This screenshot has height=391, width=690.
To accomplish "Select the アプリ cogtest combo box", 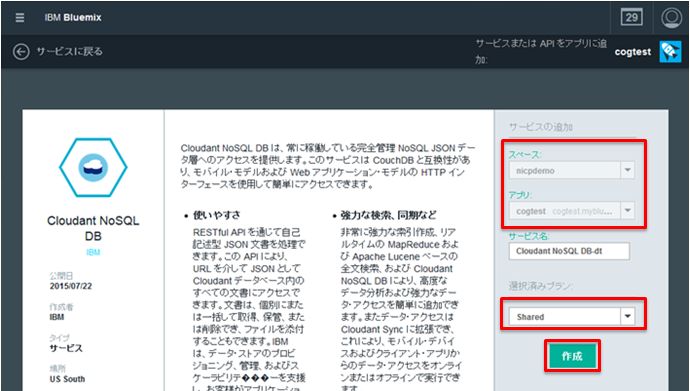I will [x=572, y=211].
